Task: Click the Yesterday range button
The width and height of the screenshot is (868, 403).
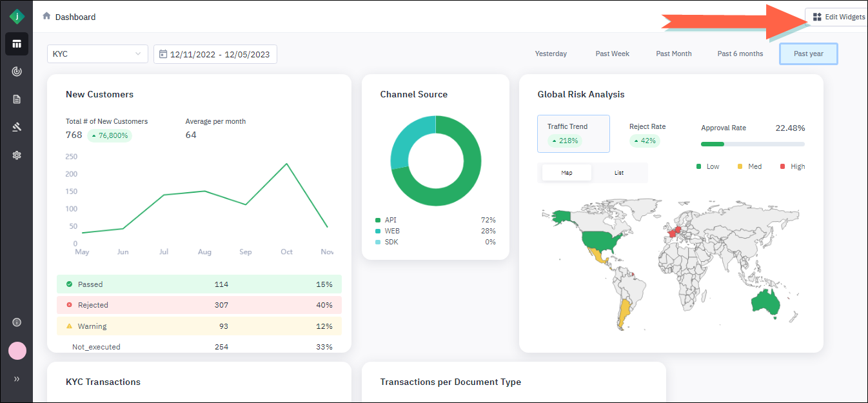Action: pos(551,54)
